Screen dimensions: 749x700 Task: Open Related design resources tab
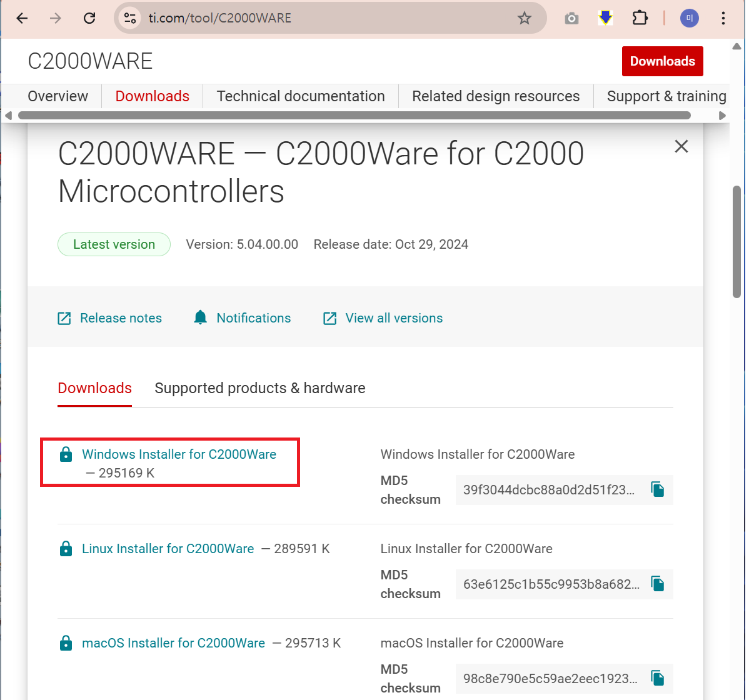pyautogui.click(x=496, y=96)
